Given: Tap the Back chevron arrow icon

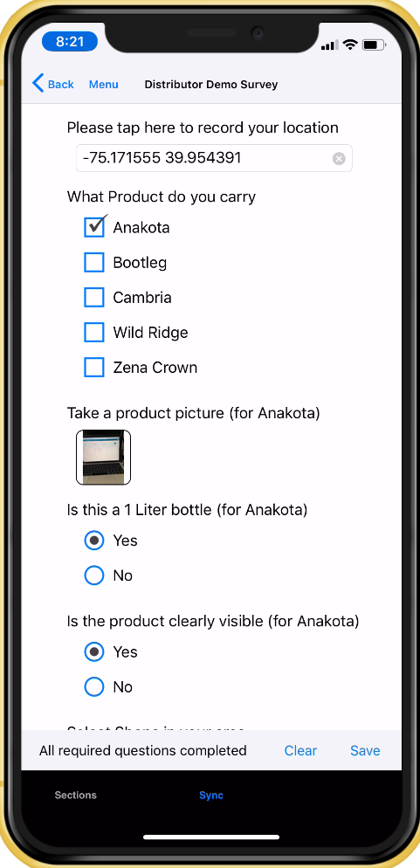Looking at the screenshot, I should (38, 84).
